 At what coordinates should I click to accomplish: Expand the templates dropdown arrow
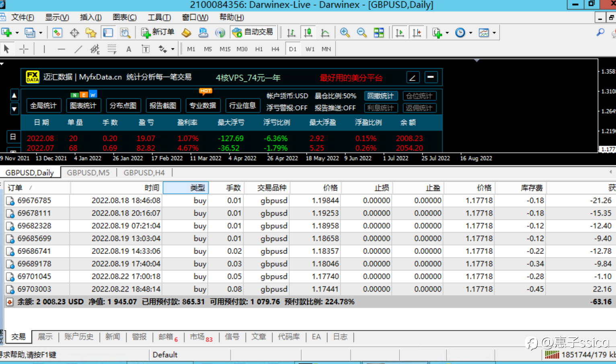[494, 33]
